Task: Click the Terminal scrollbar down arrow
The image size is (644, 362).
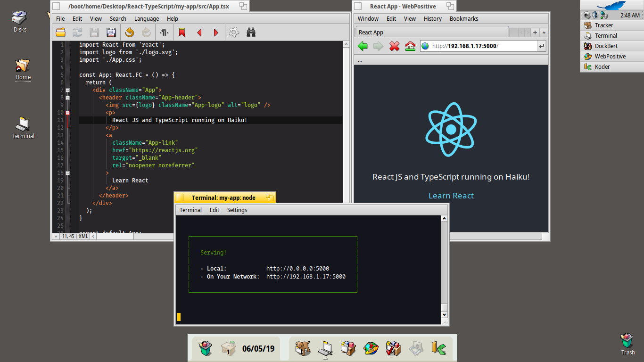Action: coord(444,314)
